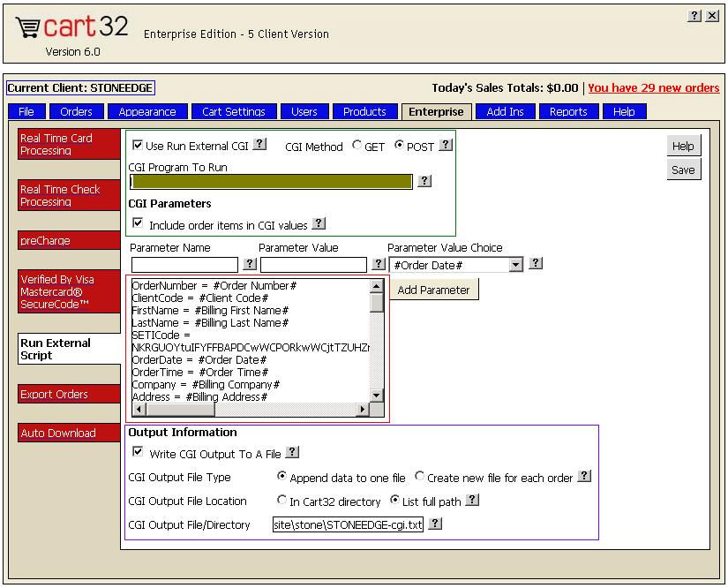This screenshot has width=728, height=588.
Task: Select GET as the CGI method
Action: [356, 145]
